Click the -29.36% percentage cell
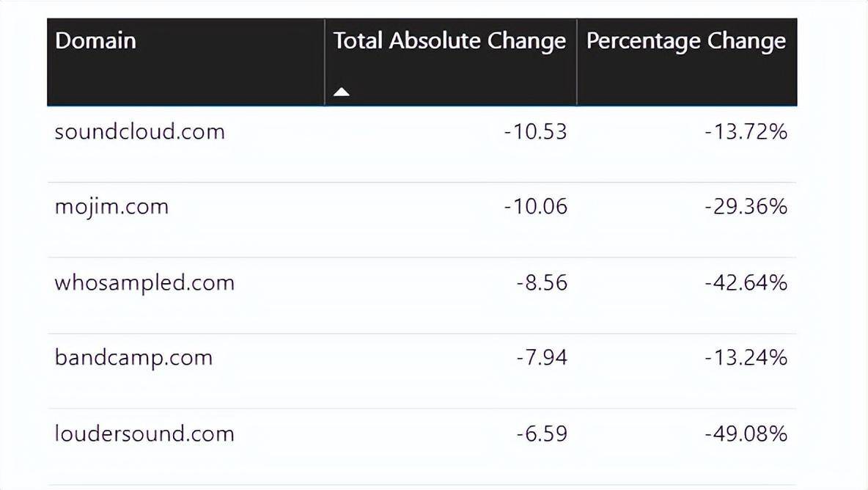868x490 pixels. click(746, 207)
